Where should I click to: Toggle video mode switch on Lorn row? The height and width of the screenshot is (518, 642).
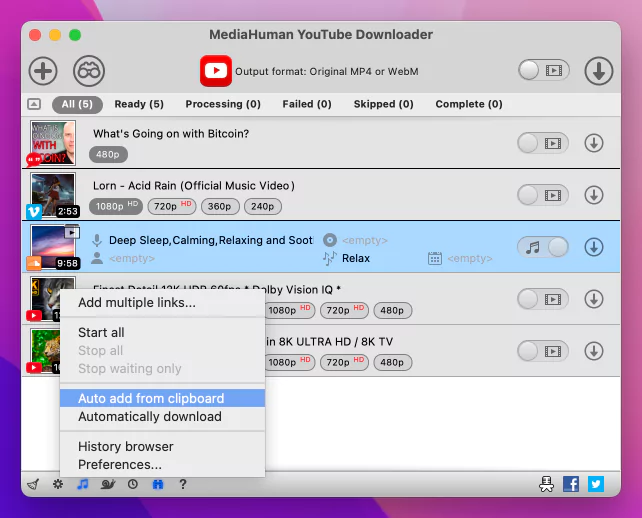(x=543, y=195)
